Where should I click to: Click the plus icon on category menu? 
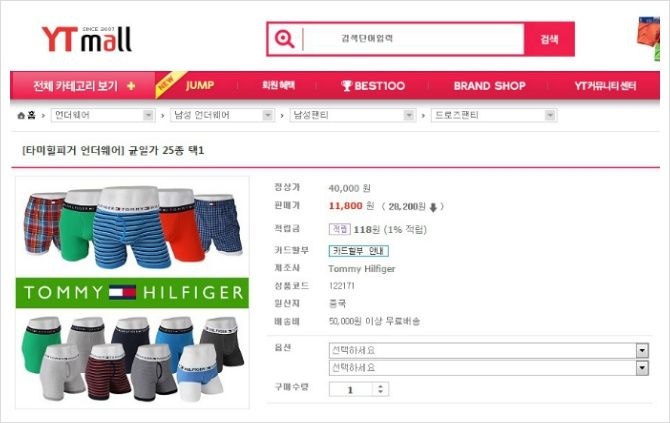click(x=131, y=86)
